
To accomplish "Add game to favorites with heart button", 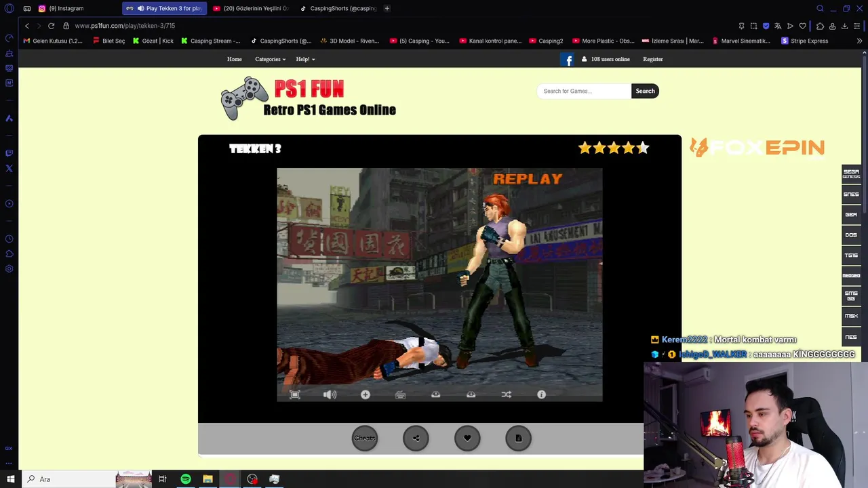I will coord(467,438).
